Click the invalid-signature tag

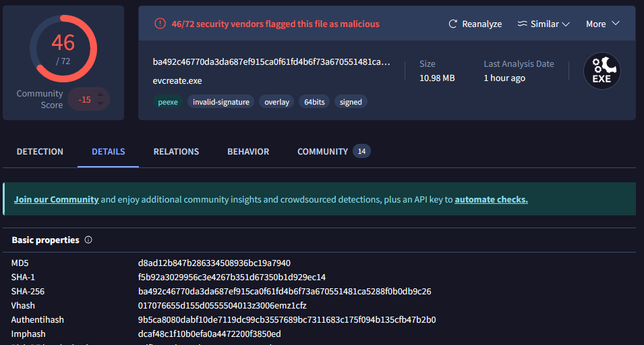click(221, 102)
